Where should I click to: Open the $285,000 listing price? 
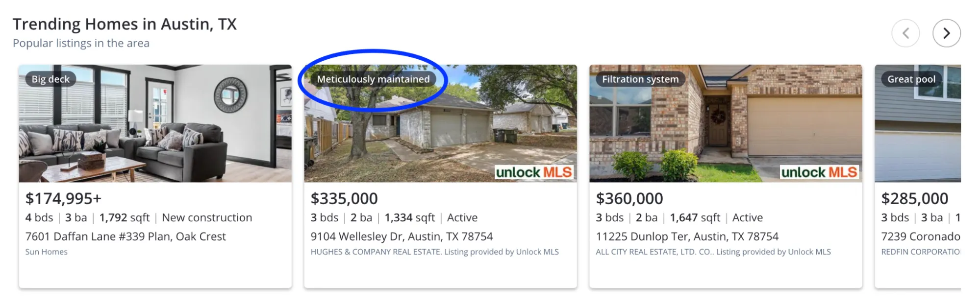(915, 198)
